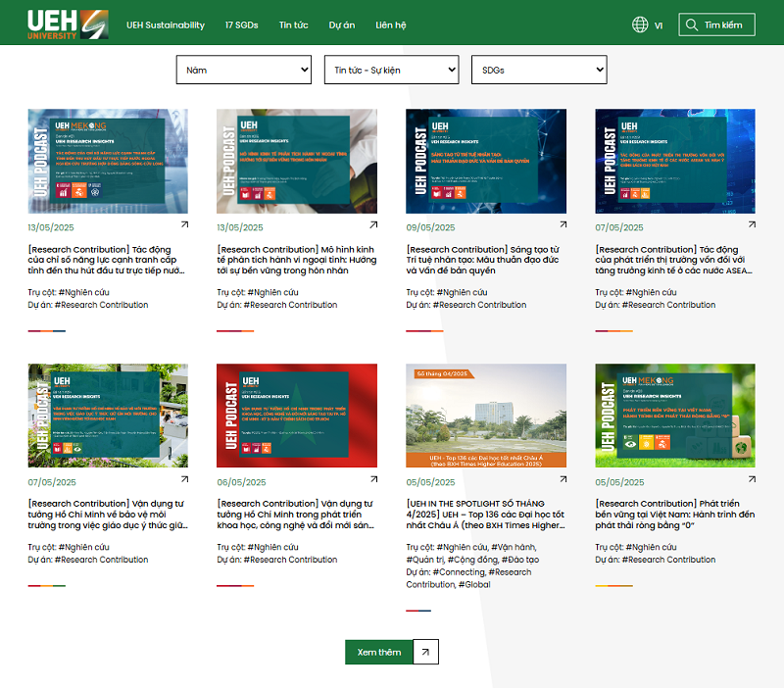Image resolution: width=784 pixels, height=688 pixels.
Task: Open UEH Sustainability menu item
Action: [x=166, y=25]
